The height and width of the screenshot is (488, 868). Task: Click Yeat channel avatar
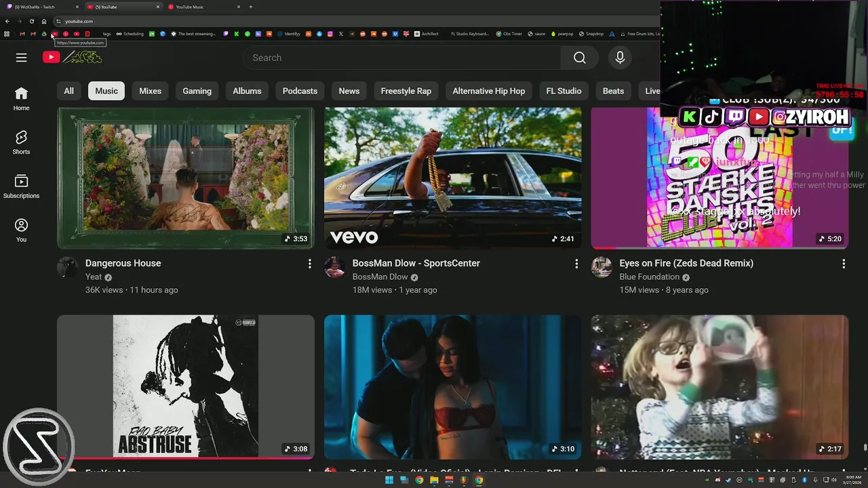(67, 267)
